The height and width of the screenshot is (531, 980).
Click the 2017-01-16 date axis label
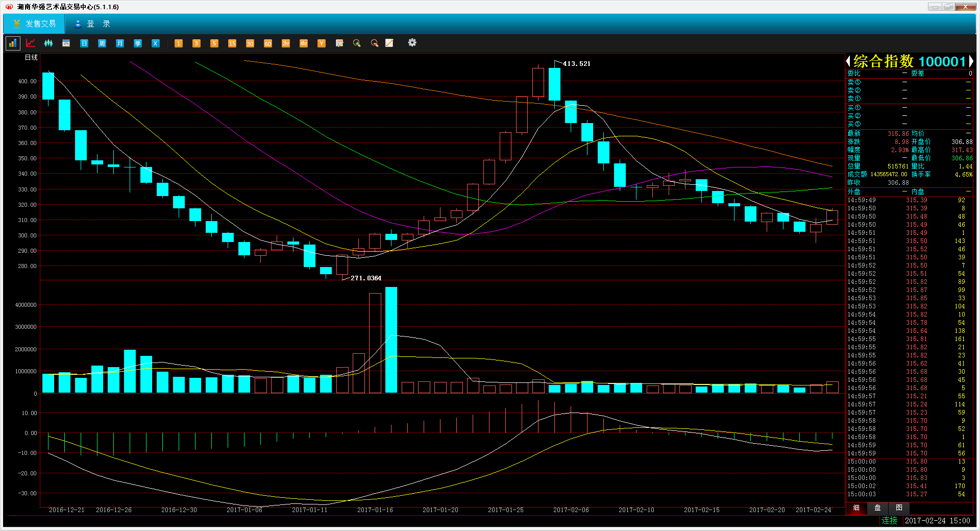pyautogui.click(x=375, y=510)
